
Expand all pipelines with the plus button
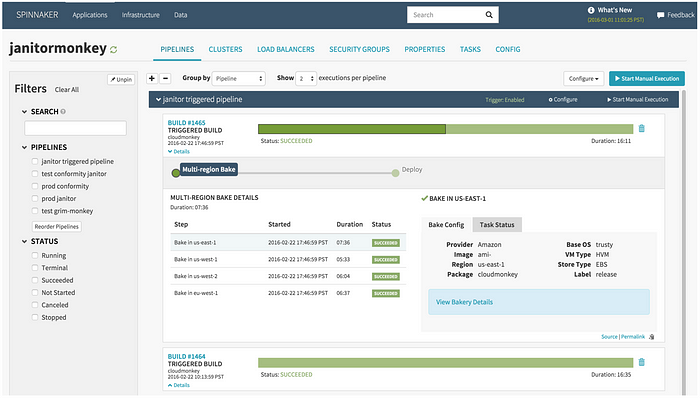tap(152, 78)
